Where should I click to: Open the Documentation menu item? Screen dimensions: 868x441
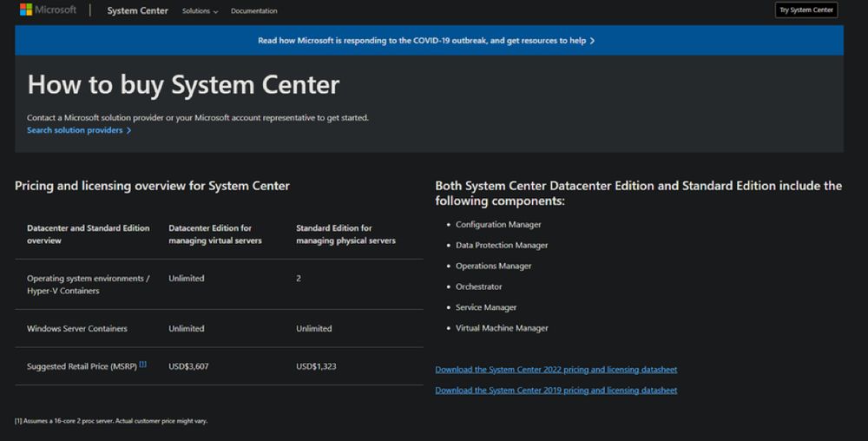[x=254, y=11]
